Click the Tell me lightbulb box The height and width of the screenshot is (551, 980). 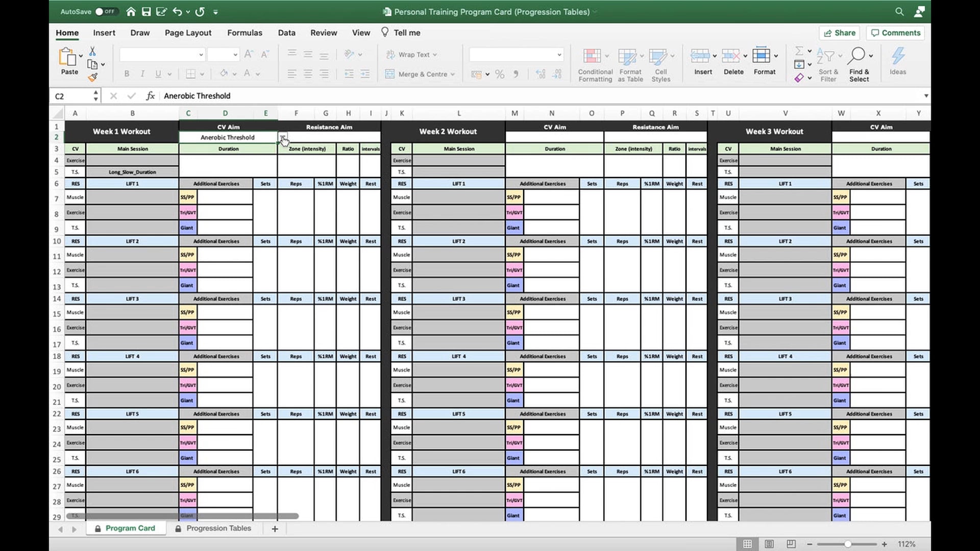(x=401, y=33)
